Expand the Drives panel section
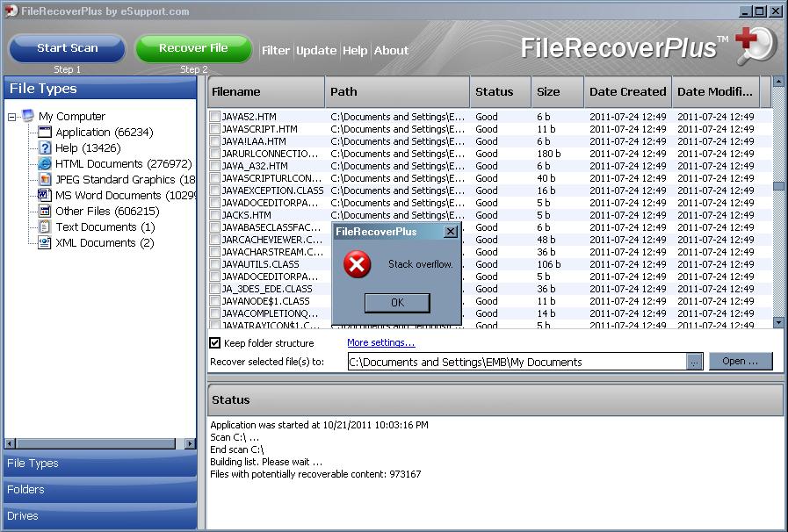The height and width of the screenshot is (532, 788). point(99,516)
